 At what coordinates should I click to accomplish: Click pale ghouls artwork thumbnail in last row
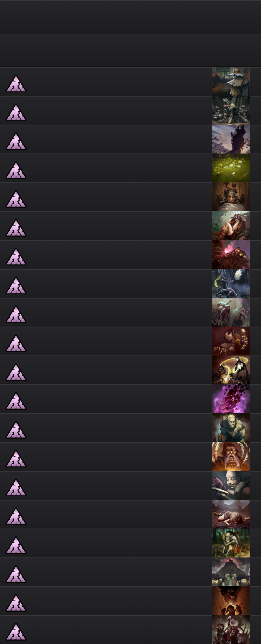coord(231,630)
